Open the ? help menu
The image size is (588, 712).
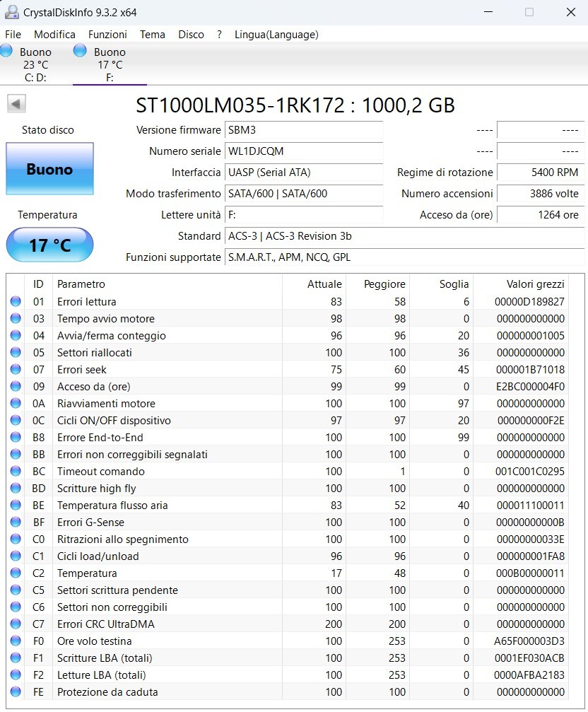[x=220, y=35]
